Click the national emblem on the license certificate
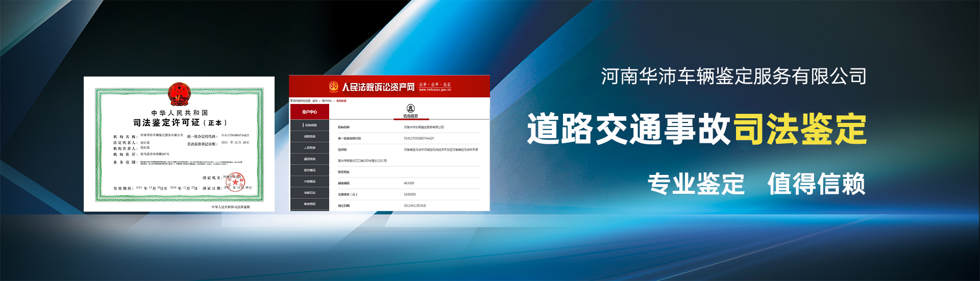 tap(179, 94)
